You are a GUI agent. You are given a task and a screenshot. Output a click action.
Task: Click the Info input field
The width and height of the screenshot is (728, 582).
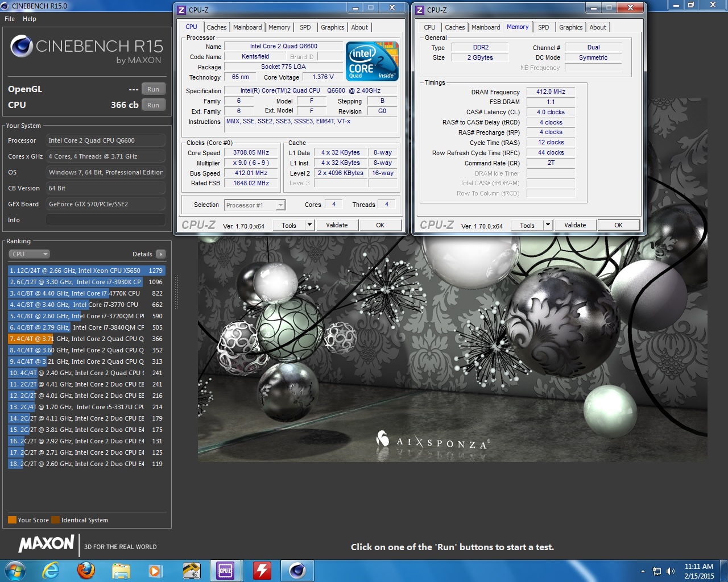[x=106, y=220]
